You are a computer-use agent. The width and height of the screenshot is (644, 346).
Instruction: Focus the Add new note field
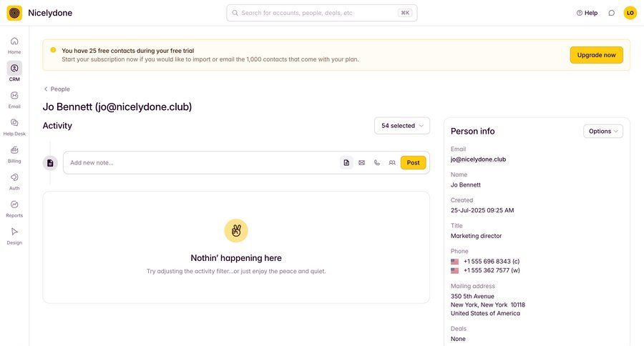(201, 162)
